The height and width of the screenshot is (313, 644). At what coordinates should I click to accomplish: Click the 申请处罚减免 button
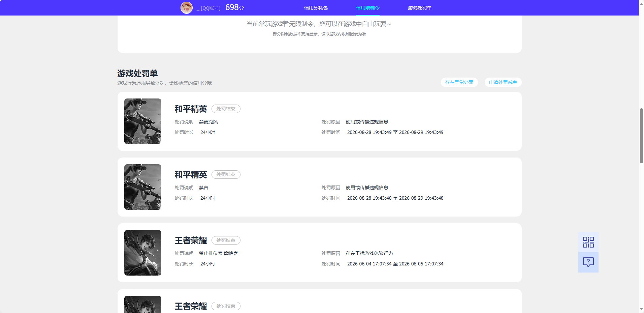click(x=503, y=82)
